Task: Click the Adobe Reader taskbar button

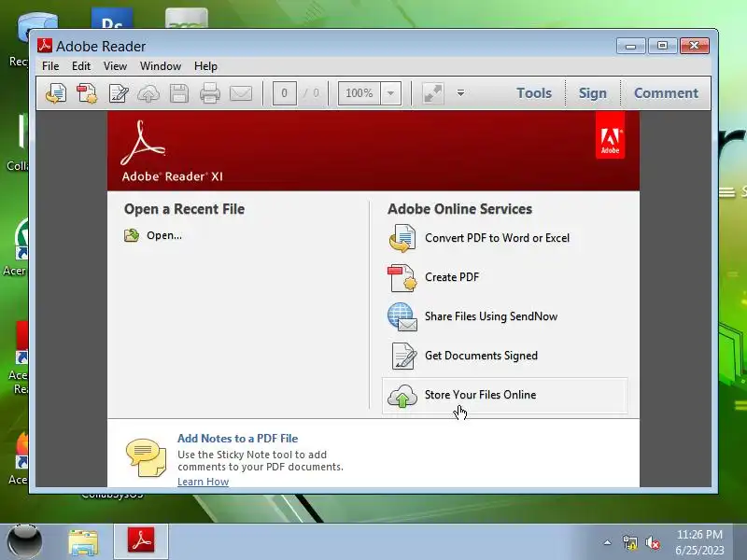Action: (x=141, y=541)
